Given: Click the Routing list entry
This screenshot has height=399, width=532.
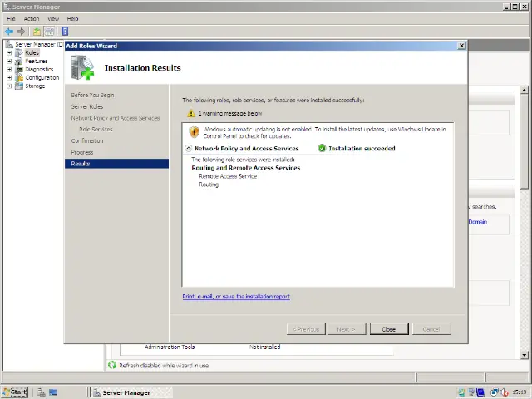Looking at the screenshot, I should tap(209, 185).
